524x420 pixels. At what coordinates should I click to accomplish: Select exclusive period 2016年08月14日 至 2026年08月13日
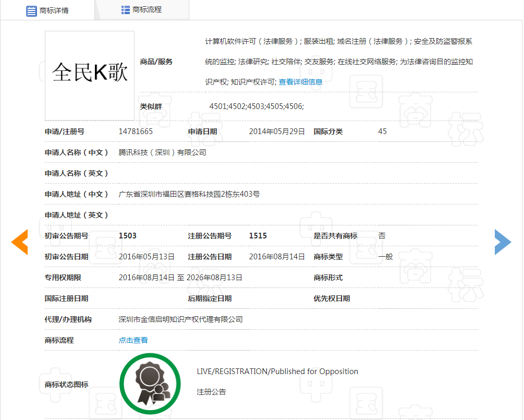(180, 278)
